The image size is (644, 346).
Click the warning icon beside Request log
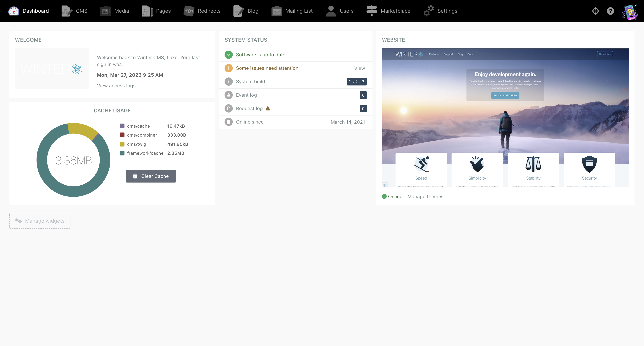pyautogui.click(x=268, y=108)
